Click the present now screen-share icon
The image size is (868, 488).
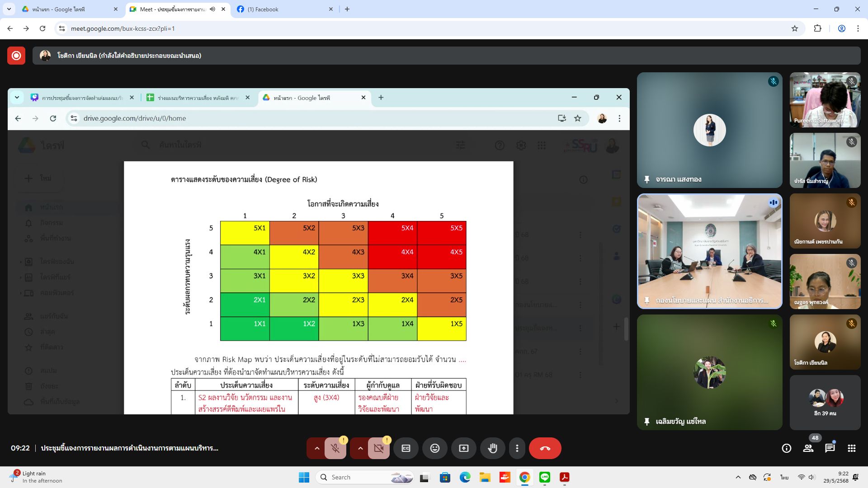(x=463, y=448)
